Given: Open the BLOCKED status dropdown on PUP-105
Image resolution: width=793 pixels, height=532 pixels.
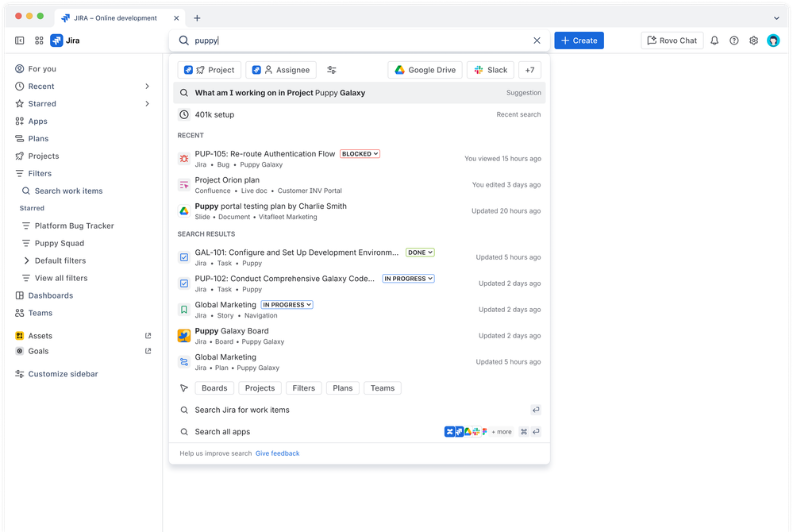Looking at the screenshot, I should [x=360, y=154].
